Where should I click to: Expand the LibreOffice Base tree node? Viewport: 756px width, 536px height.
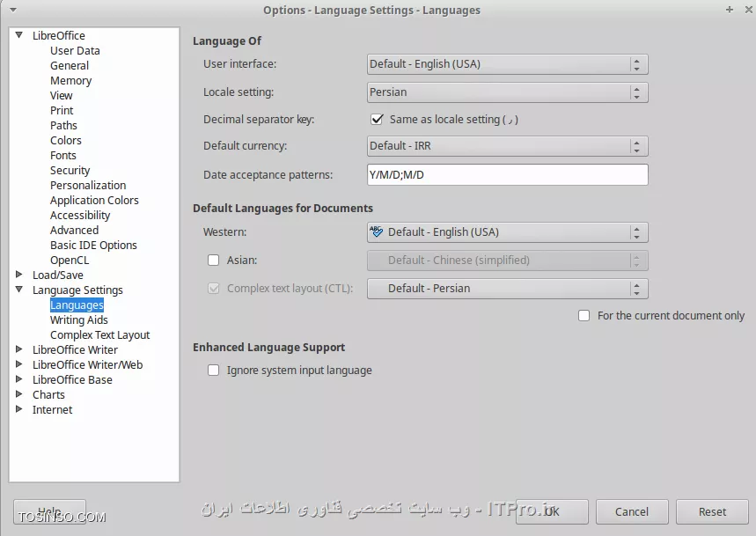pyautogui.click(x=18, y=378)
